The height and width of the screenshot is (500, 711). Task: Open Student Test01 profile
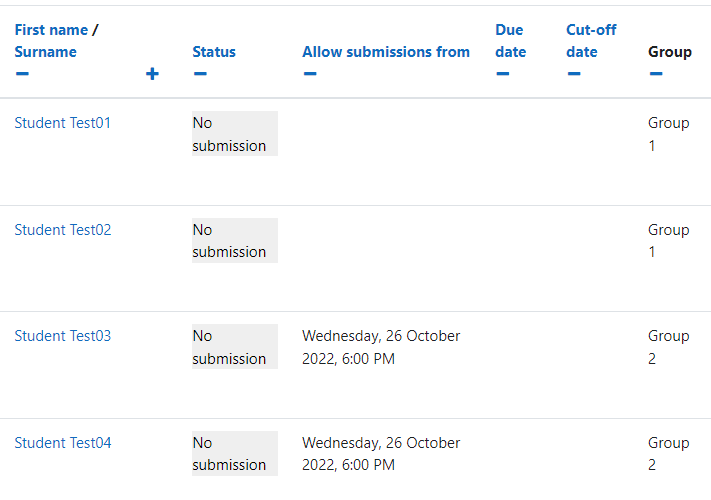(63, 123)
